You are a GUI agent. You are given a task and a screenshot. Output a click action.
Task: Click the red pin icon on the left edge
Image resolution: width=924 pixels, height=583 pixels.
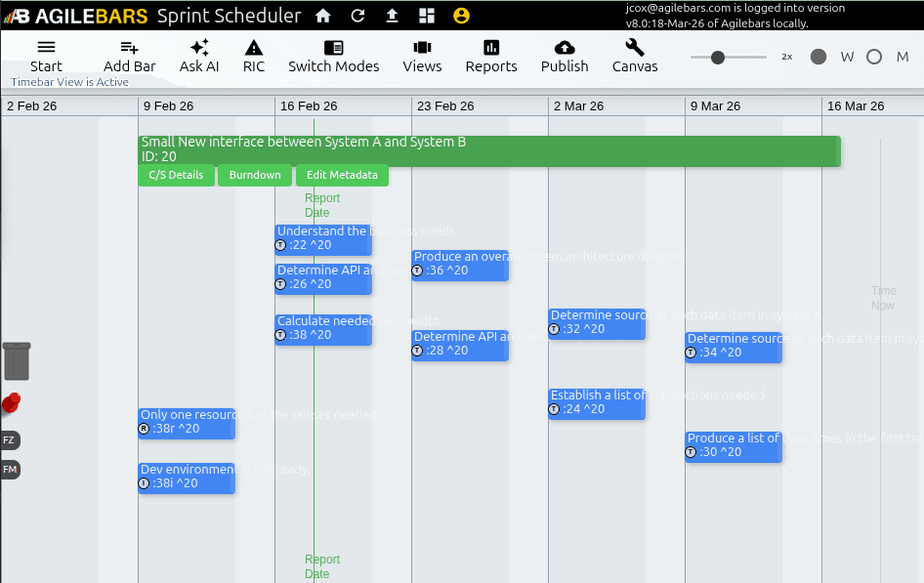pos(12,402)
